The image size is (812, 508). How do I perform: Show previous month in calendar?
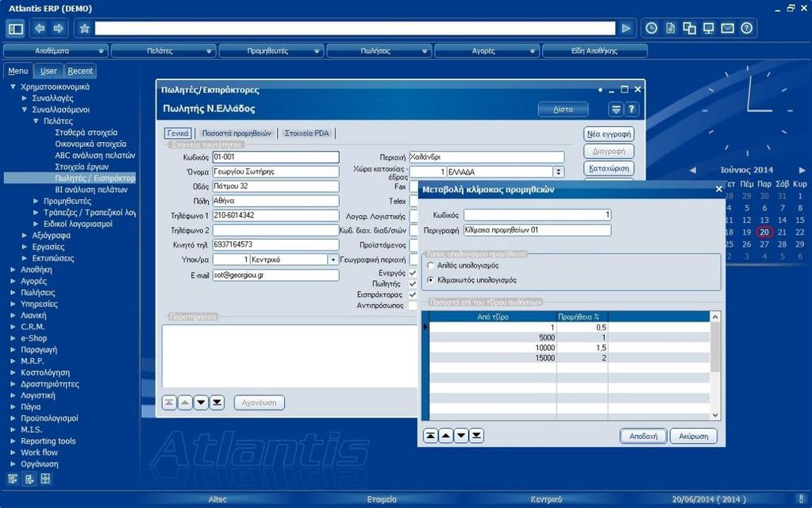692,170
